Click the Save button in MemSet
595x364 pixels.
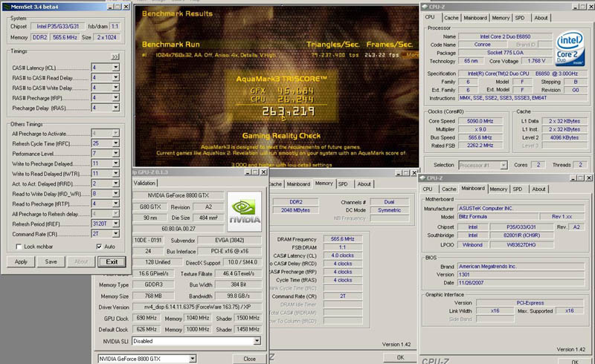(x=51, y=261)
